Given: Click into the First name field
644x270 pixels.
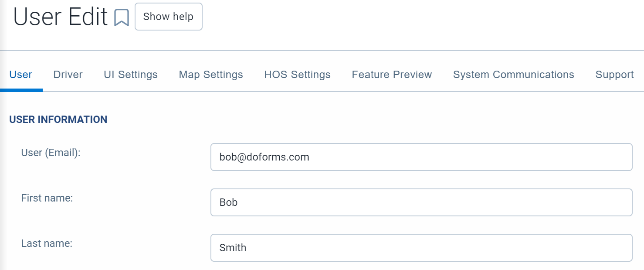Looking at the screenshot, I should pyautogui.click(x=421, y=202).
